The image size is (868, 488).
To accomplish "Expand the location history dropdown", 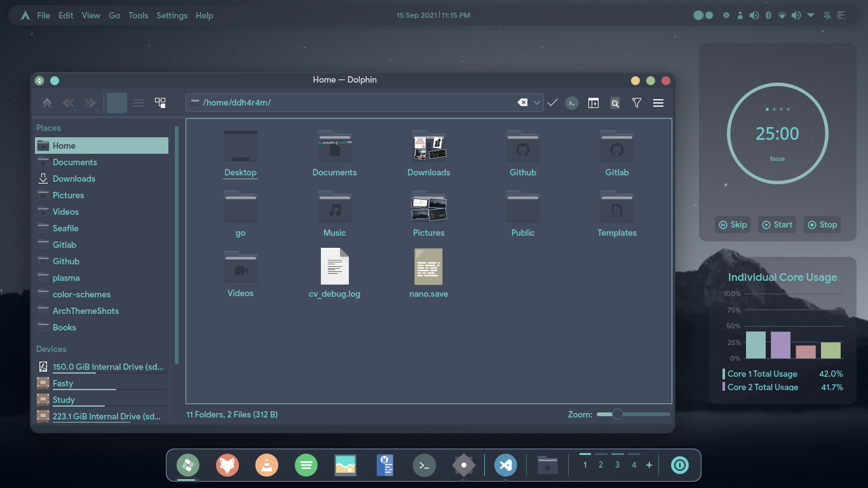I will [x=537, y=102].
